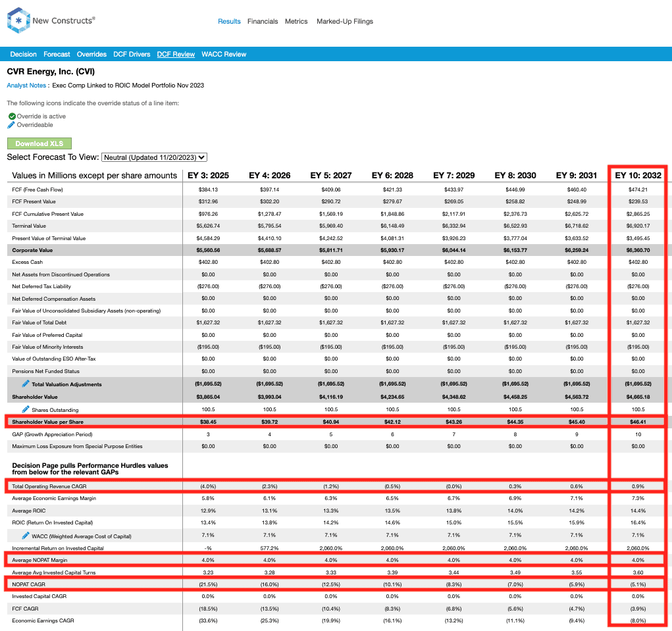Open the Overrides page
The height and width of the screenshot is (631, 672).
coord(91,55)
